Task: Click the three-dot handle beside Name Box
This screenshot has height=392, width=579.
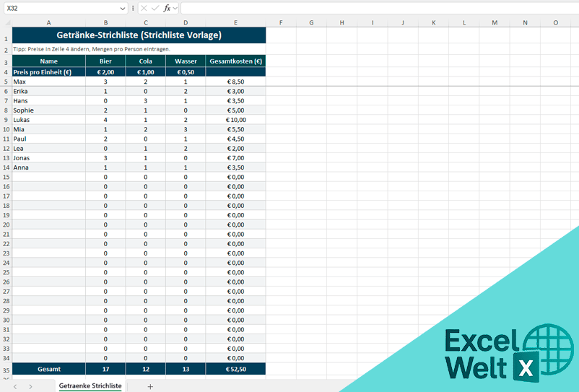Action: click(x=133, y=8)
